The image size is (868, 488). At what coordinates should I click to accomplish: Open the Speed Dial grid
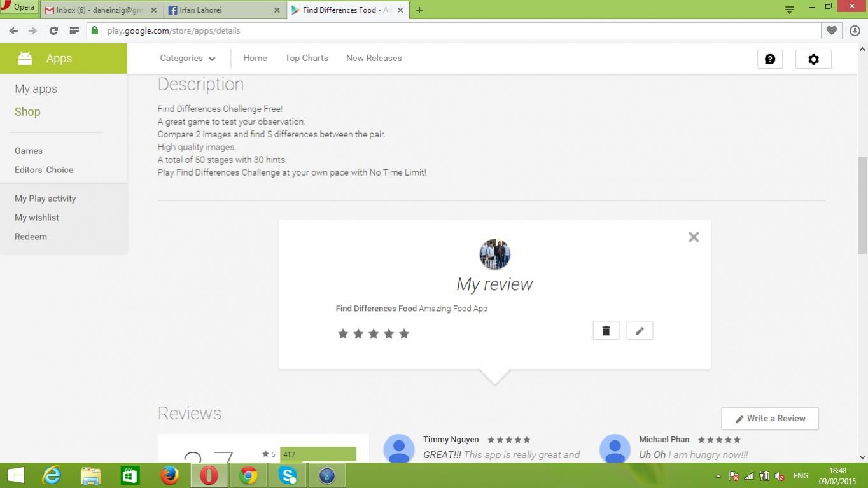(x=74, y=31)
